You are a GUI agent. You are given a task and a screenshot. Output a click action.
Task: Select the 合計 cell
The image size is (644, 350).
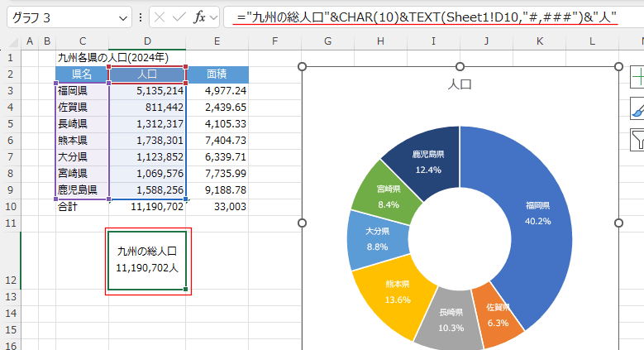[x=82, y=207]
